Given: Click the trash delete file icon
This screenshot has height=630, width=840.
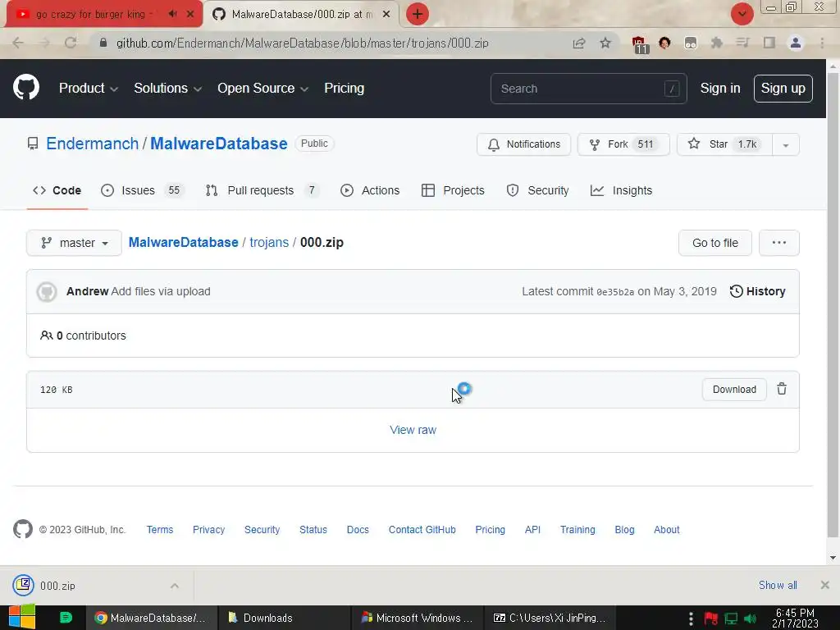Looking at the screenshot, I should coord(782,389).
